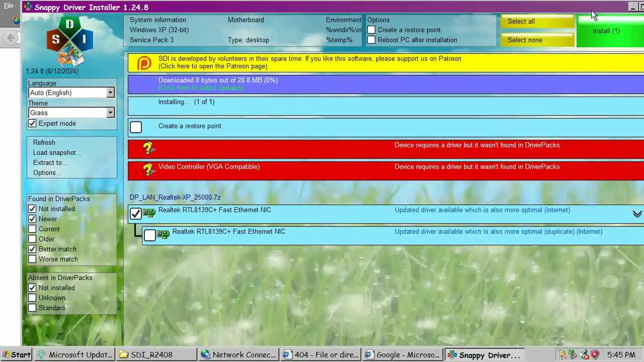The width and height of the screenshot is (644, 362).
Task: Toggle the Better match filter checkbox
Action: (32, 249)
